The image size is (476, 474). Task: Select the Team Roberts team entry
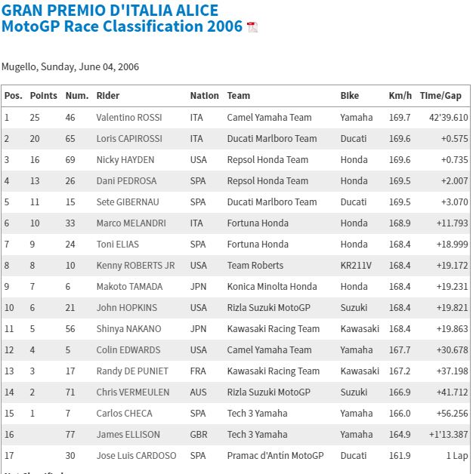(255, 266)
